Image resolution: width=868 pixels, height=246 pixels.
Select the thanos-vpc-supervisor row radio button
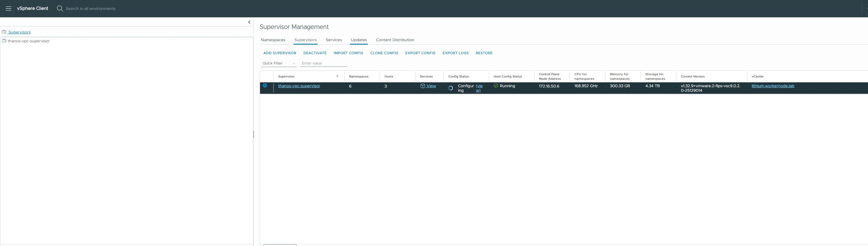[265, 86]
